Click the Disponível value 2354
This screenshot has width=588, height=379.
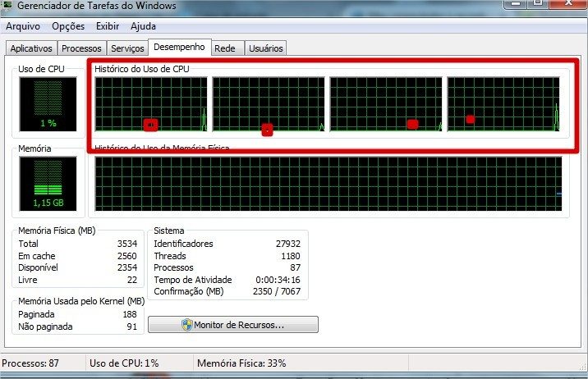click(x=127, y=267)
